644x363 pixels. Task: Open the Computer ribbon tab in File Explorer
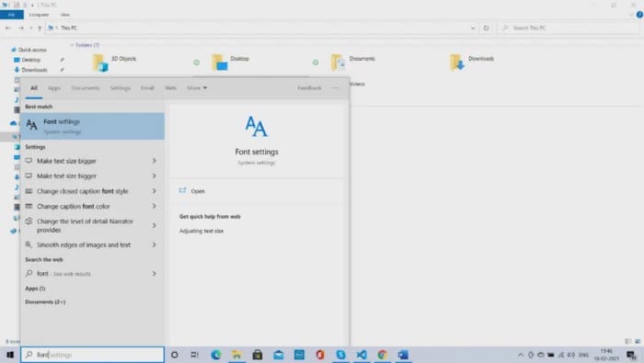point(39,15)
